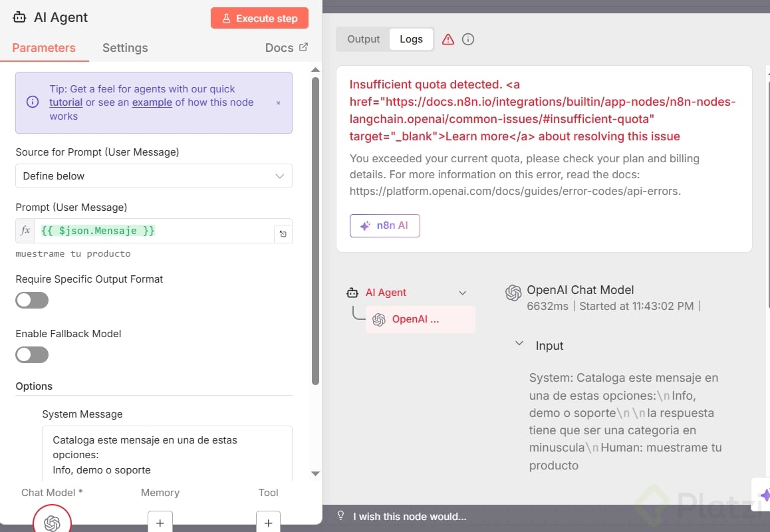
Task: Click the info circle icon beside Logs
Action: (x=468, y=39)
